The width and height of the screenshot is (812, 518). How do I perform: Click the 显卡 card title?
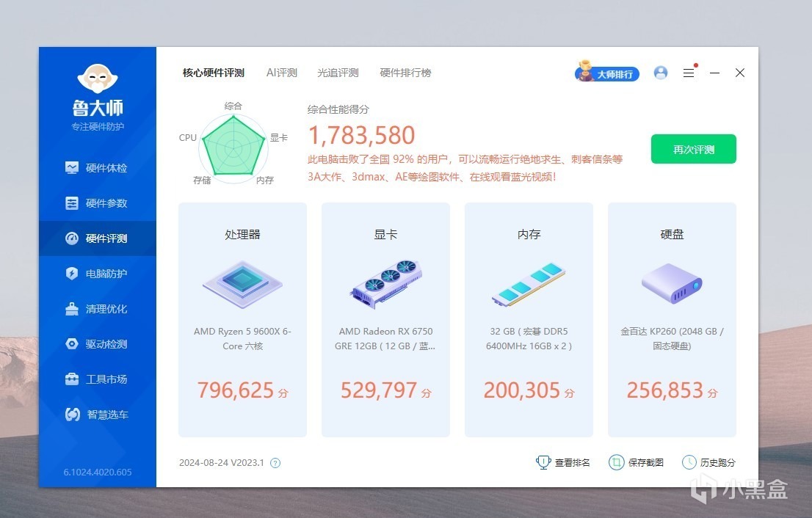click(385, 234)
